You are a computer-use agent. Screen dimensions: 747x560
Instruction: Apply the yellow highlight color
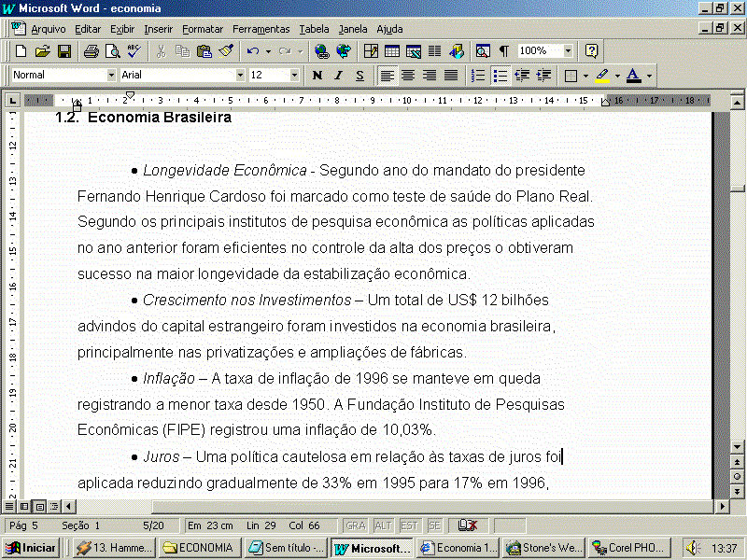(602, 76)
